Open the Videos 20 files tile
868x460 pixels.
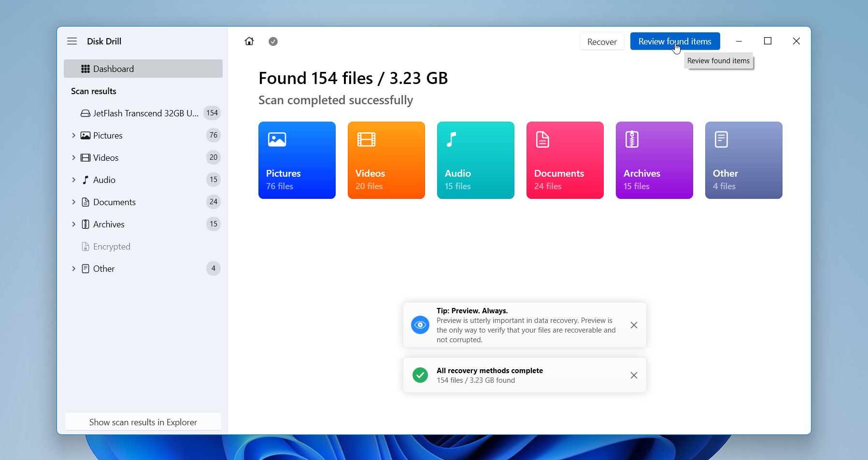tap(386, 160)
